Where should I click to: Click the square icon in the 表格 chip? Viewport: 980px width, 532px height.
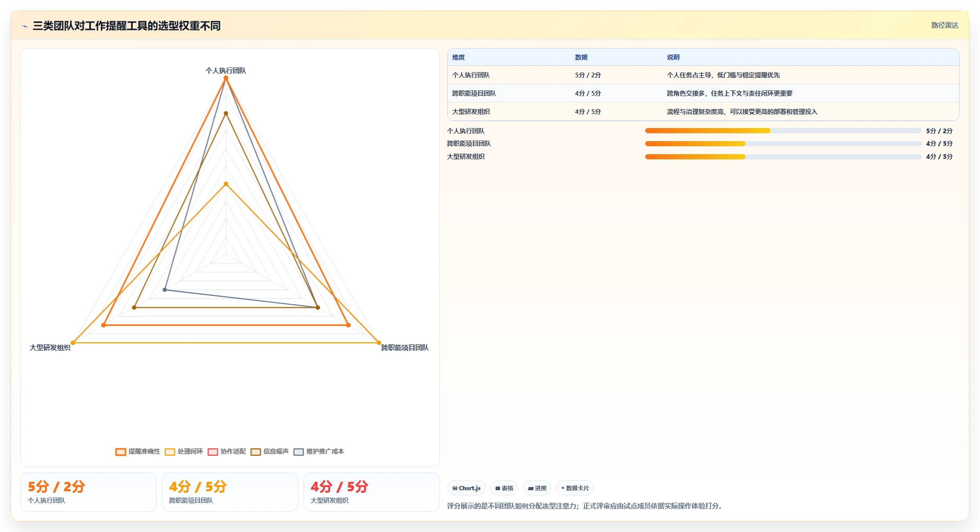[498, 488]
